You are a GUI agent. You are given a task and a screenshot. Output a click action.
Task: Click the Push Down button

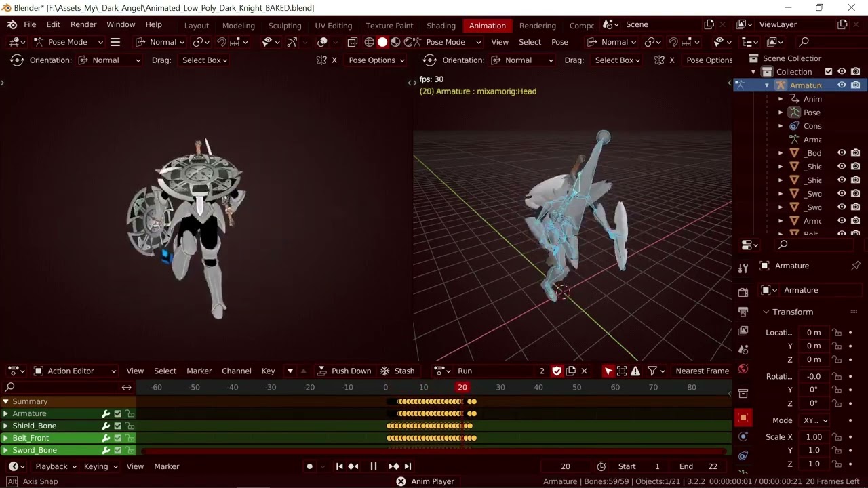[x=344, y=371]
